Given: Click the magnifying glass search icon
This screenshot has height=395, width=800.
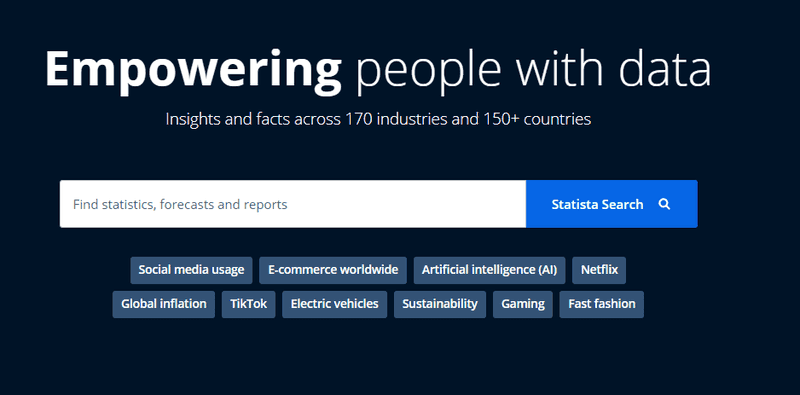Looking at the screenshot, I should 664,204.
